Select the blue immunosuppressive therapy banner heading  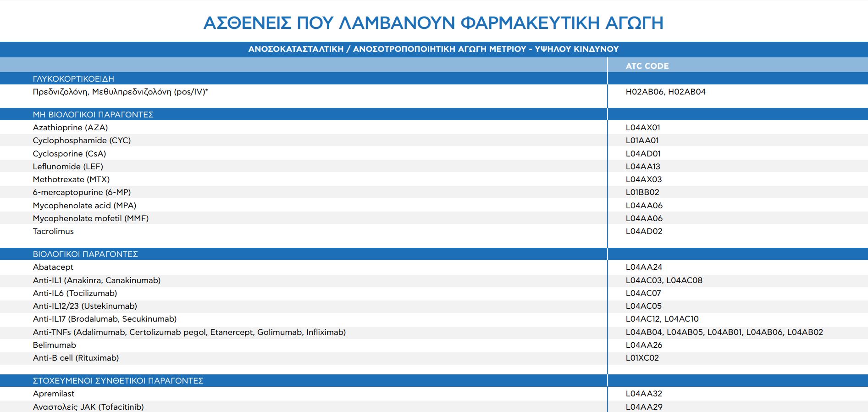click(433, 49)
